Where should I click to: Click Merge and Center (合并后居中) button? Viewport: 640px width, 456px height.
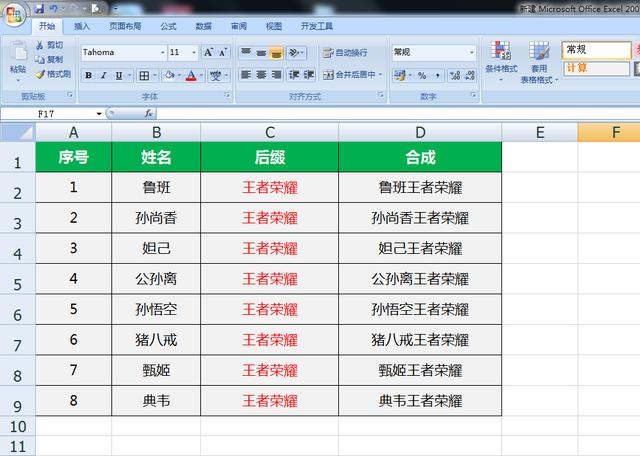[x=349, y=75]
